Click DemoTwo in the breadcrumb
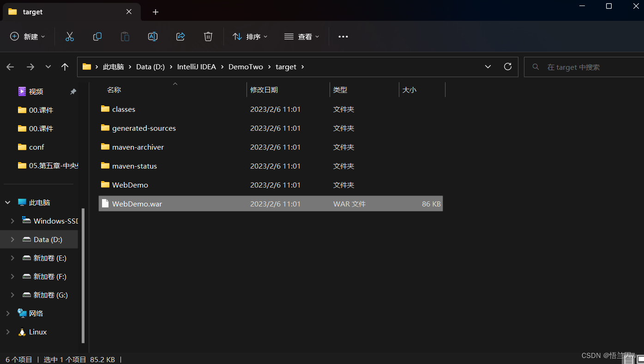644x364 pixels. click(x=246, y=67)
